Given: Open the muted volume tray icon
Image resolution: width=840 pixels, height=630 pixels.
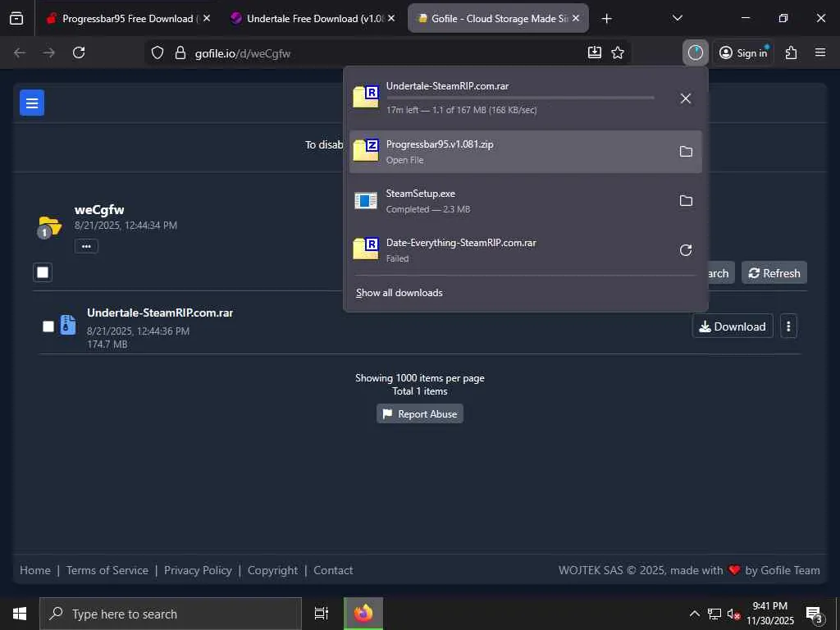Looking at the screenshot, I should click(733, 614).
